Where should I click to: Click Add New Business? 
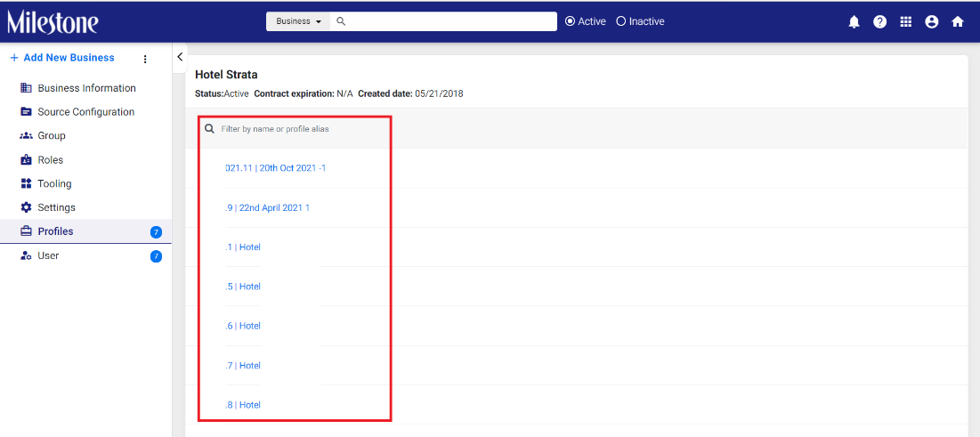pos(62,58)
